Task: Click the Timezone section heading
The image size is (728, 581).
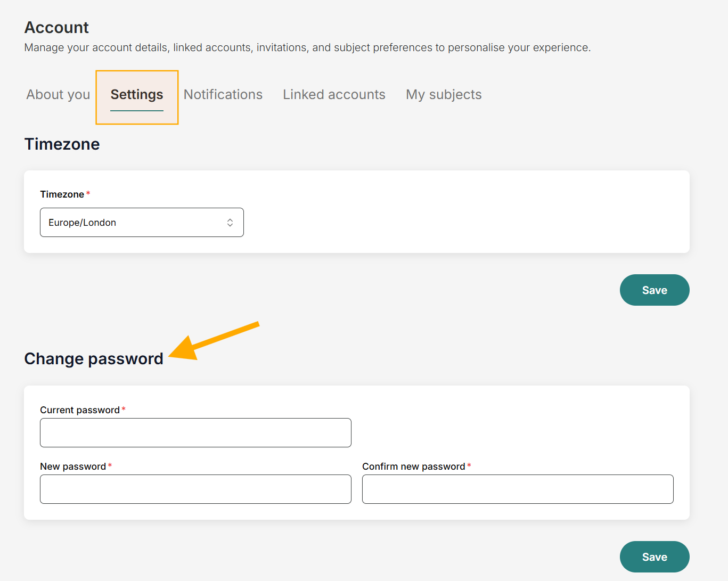Action: (62, 144)
